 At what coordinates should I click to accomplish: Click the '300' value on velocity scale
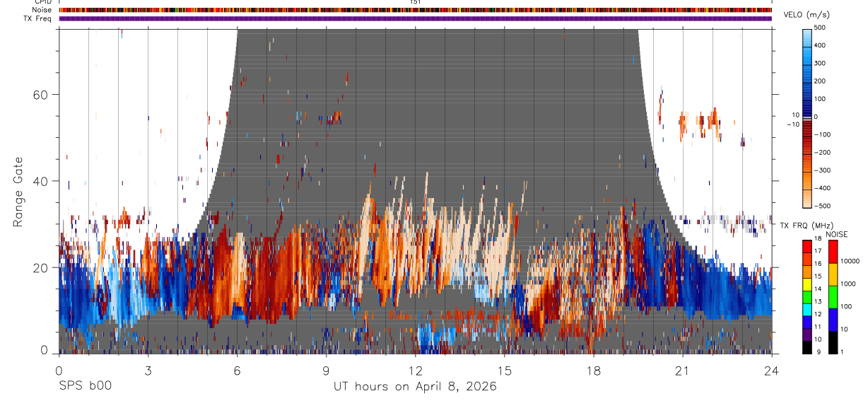click(x=819, y=63)
